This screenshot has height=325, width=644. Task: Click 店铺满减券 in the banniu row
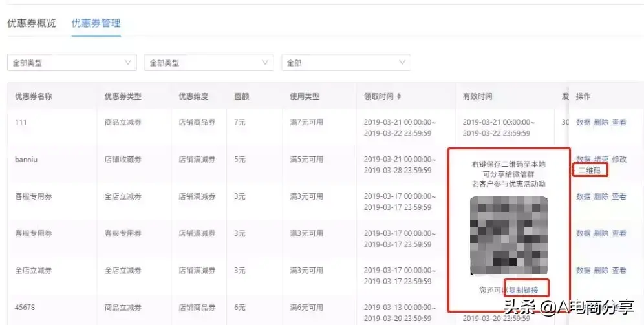197,159
